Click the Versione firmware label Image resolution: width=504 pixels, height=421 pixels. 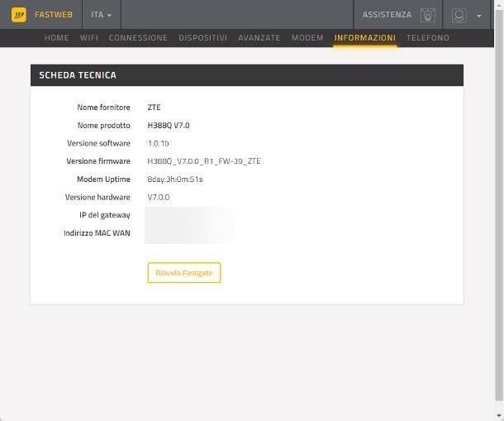[98, 161]
